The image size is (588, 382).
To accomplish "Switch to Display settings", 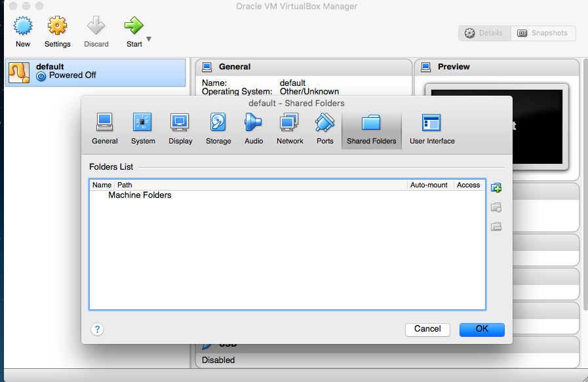I will (x=180, y=129).
